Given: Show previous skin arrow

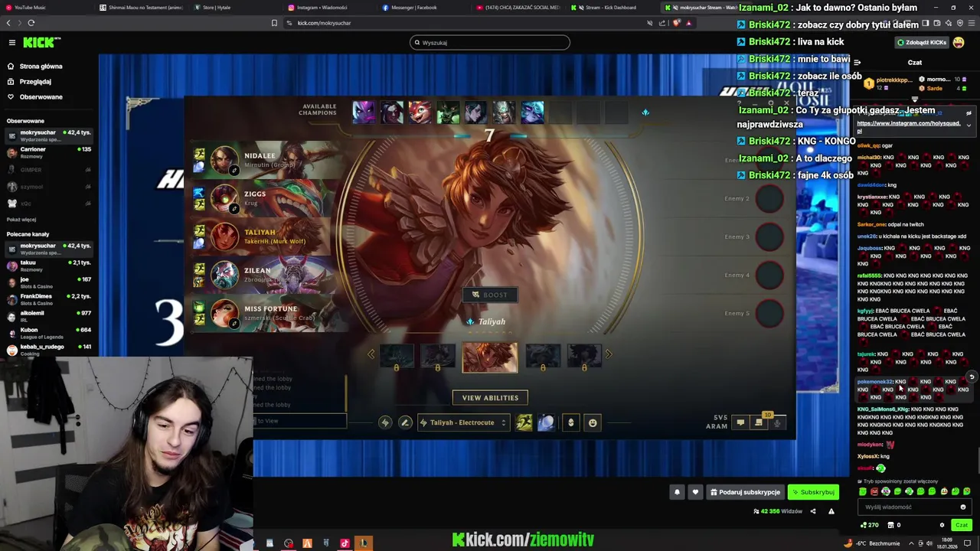Looking at the screenshot, I should [371, 354].
